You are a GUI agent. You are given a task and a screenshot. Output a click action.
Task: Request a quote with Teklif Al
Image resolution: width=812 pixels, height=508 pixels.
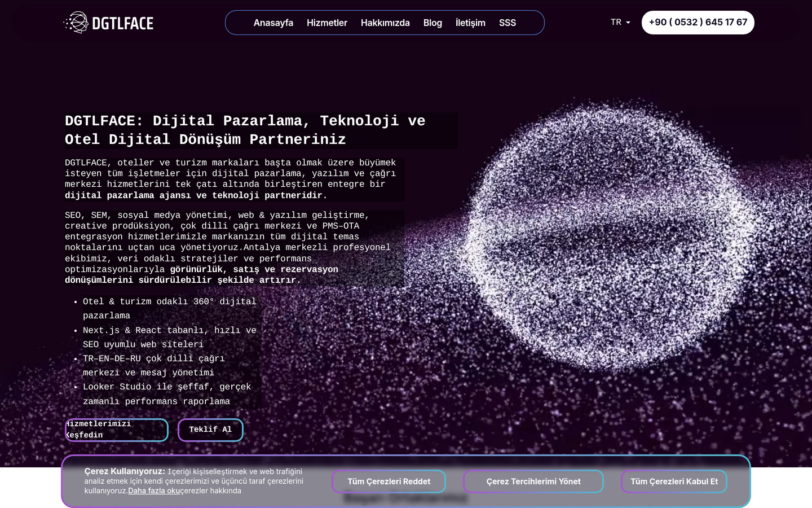(210, 430)
